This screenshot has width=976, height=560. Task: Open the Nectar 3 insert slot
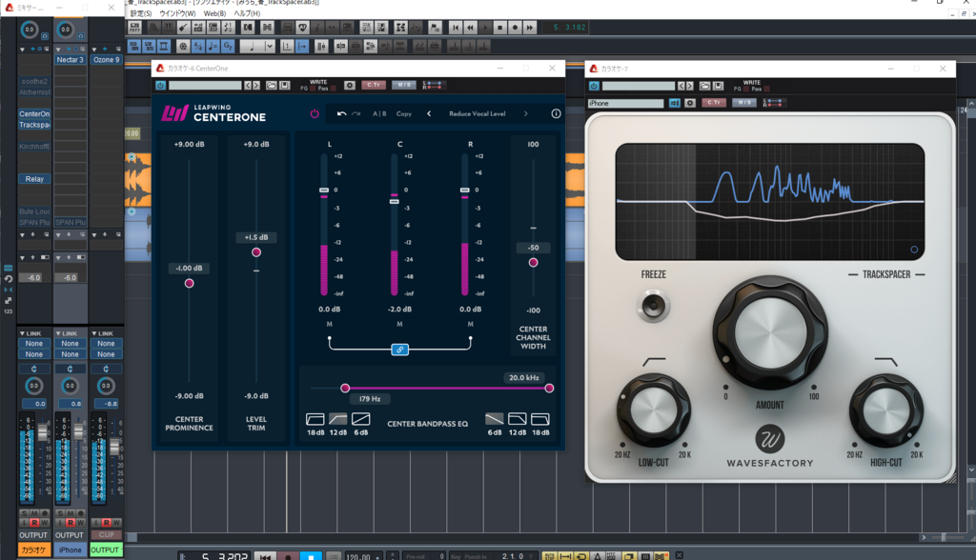point(70,60)
